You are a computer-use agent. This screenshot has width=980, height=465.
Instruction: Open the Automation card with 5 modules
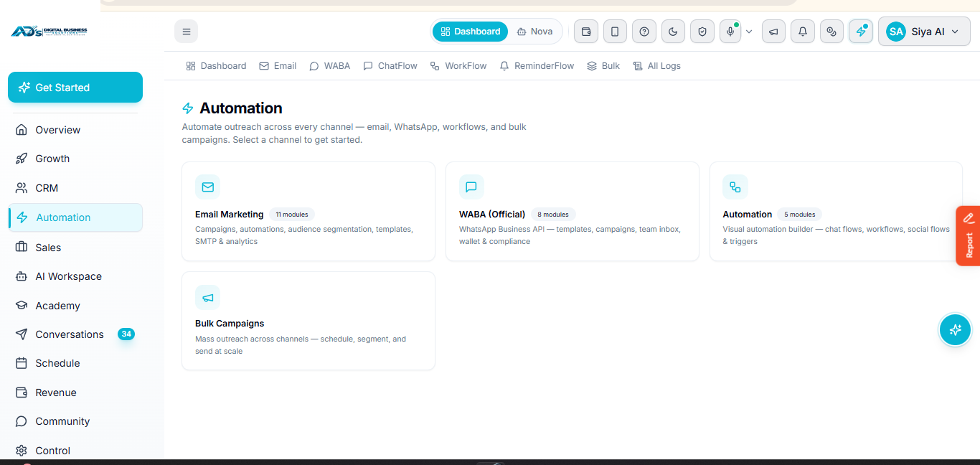click(x=836, y=211)
